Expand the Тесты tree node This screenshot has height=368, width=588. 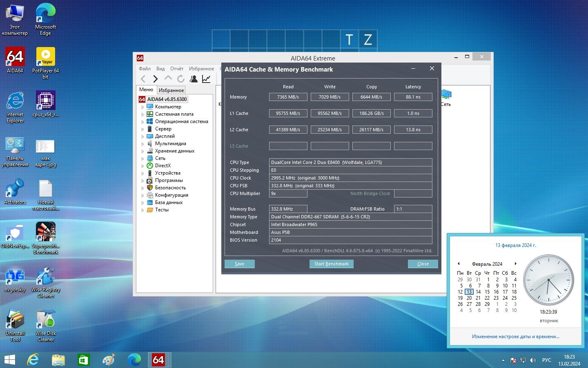(143, 210)
